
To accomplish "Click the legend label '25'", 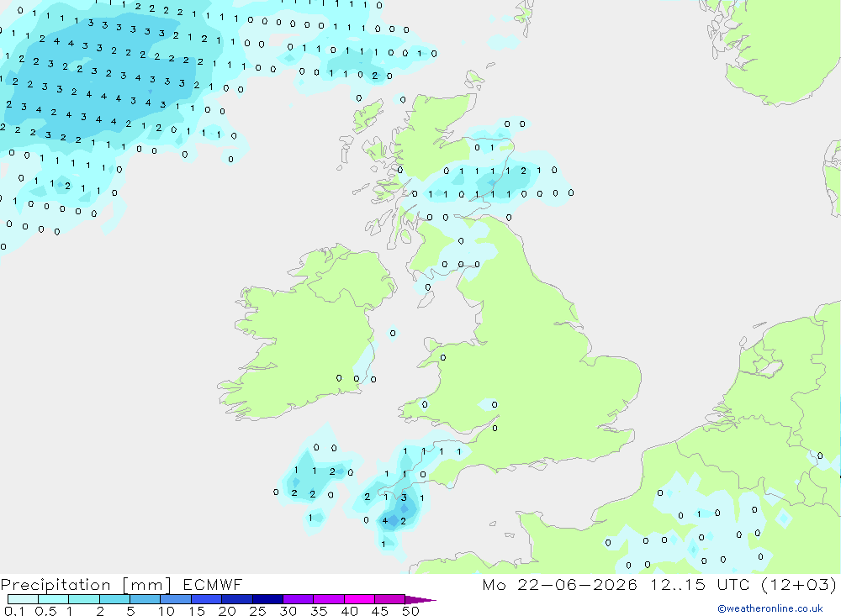I will pyautogui.click(x=257, y=611).
